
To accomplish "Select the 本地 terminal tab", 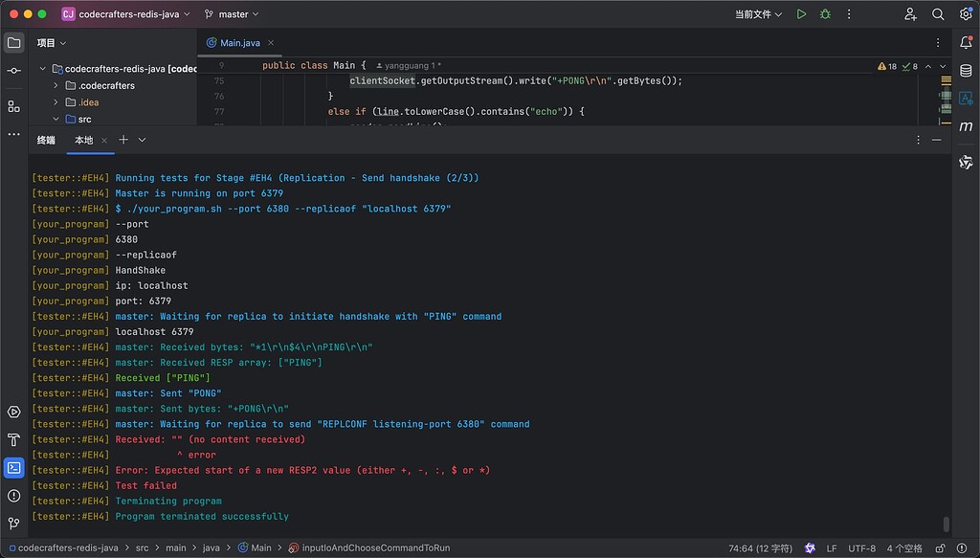I will (85, 139).
